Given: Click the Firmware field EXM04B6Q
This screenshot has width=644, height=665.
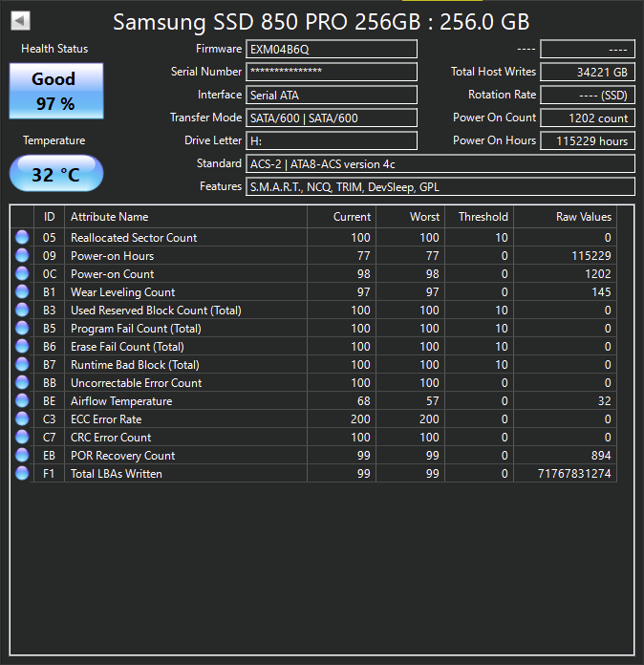Looking at the screenshot, I should pyautogui.click(x=332, y=49).
